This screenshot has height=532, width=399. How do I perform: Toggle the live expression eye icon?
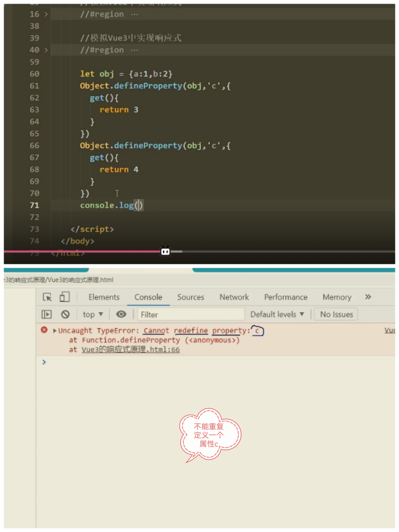click(121, 314)
